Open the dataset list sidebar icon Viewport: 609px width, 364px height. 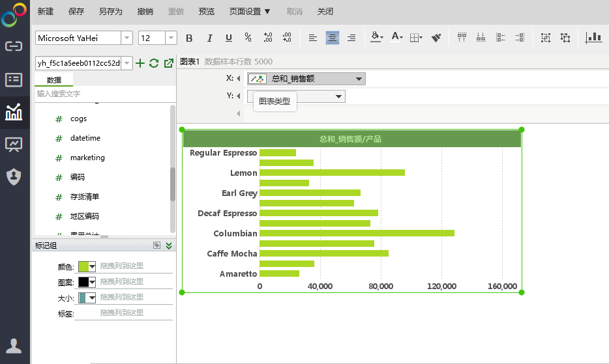click(x=14, y=79)
